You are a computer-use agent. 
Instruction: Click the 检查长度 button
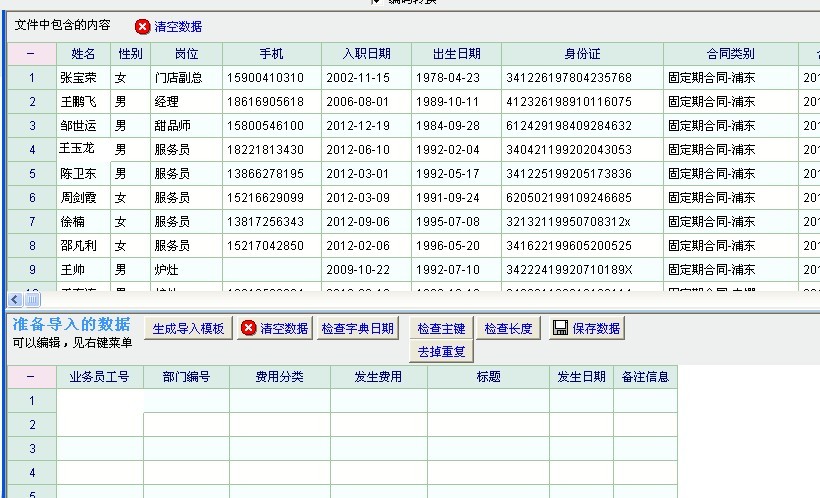(508, 328)
